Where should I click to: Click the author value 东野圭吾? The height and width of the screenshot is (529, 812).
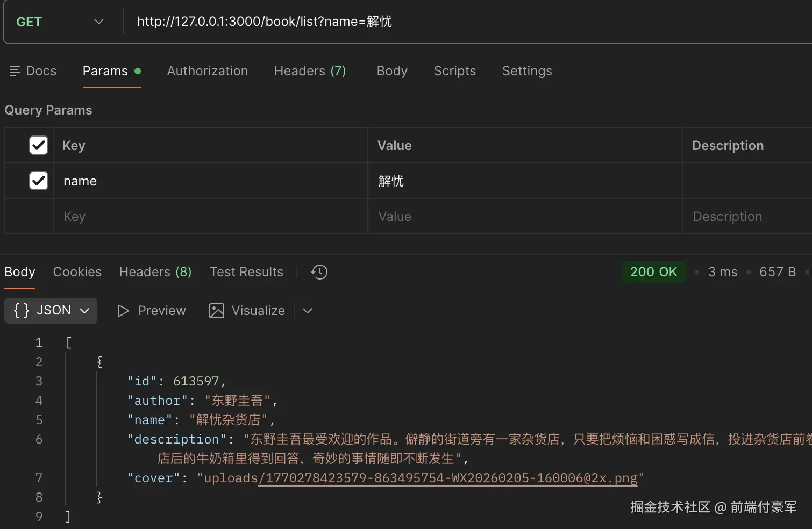pos(237,401)
